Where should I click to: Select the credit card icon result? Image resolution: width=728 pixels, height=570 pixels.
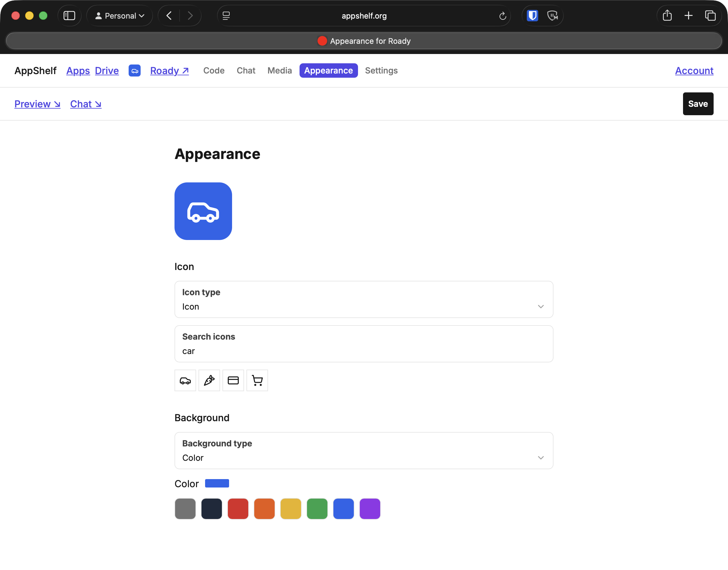pyautogui.click(x=233, y=380)
